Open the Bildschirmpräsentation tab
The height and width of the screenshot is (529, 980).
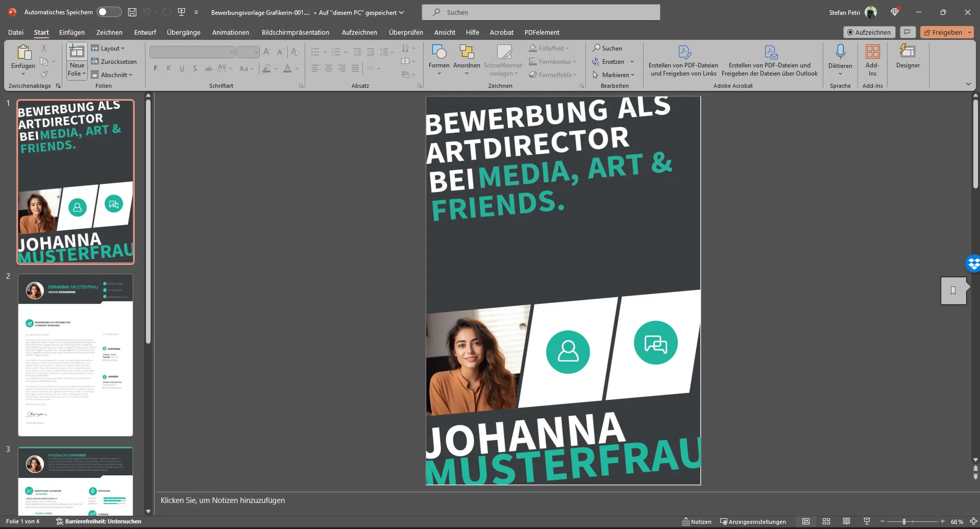pos(296,32)
